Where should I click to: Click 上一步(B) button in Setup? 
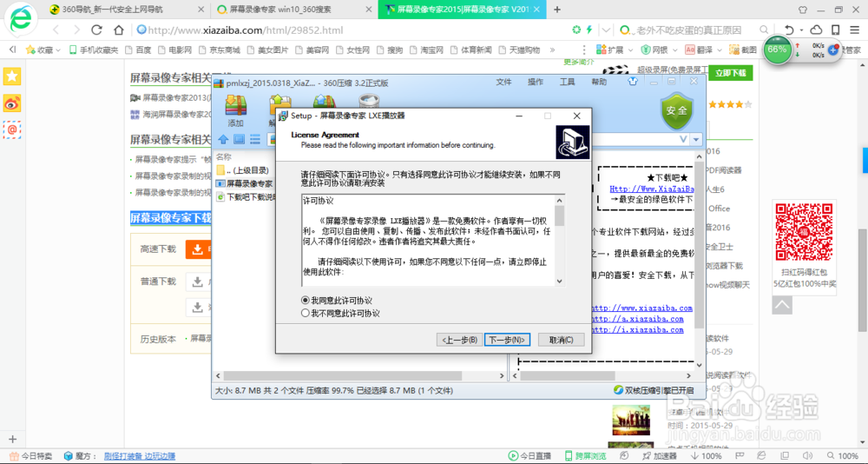click(458, 340)
